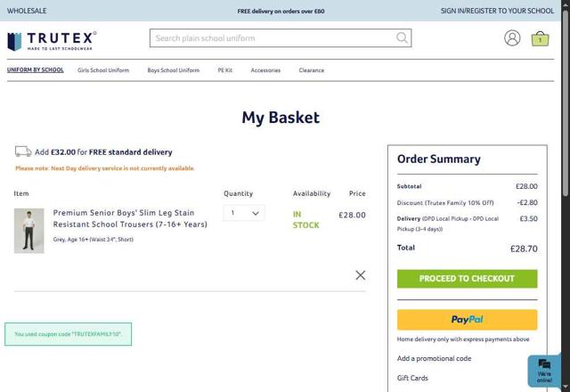The image size is (570, 392).
Task: Click Sign In/Register To Your School
Action: click(497, 11)
